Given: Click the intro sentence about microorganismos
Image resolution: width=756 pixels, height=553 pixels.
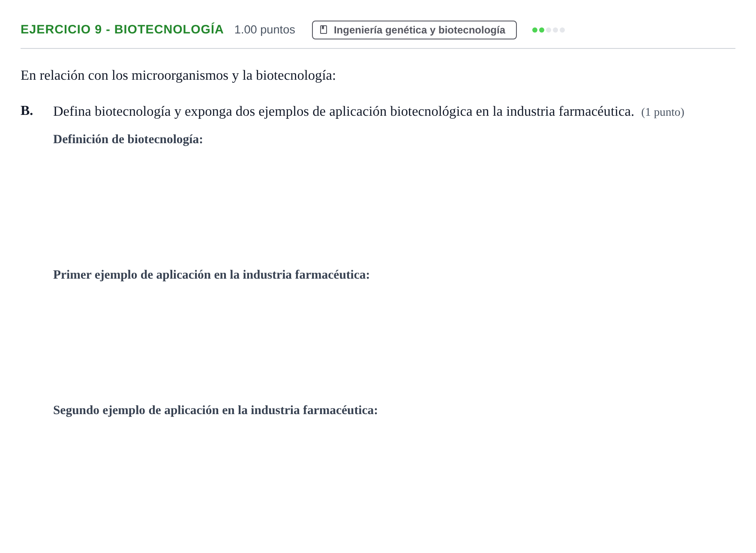Looking at the screenshot, I should [178, 75].
